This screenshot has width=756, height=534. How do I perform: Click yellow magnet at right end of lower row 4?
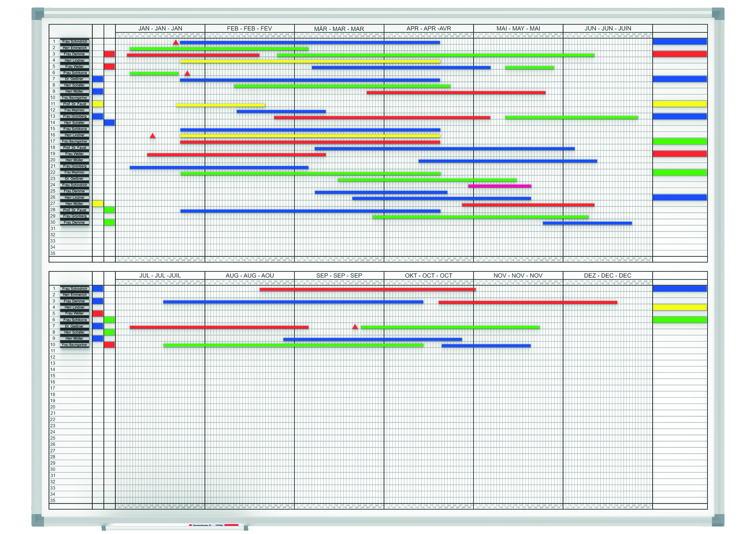680,307
